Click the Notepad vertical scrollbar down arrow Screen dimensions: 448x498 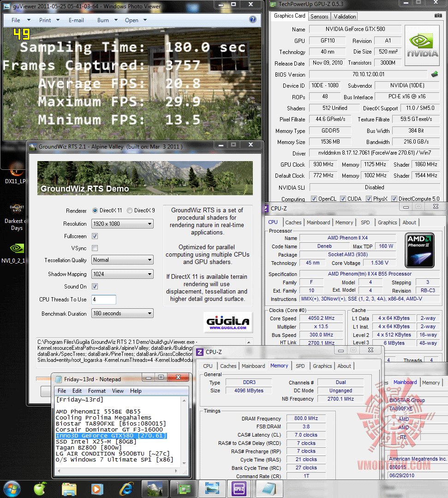(184, 464)
